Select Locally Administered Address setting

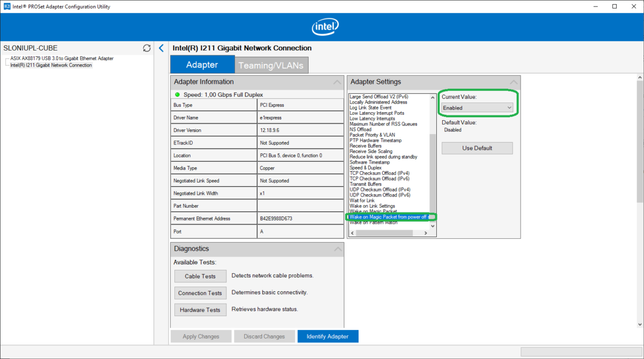coord(378,102)
